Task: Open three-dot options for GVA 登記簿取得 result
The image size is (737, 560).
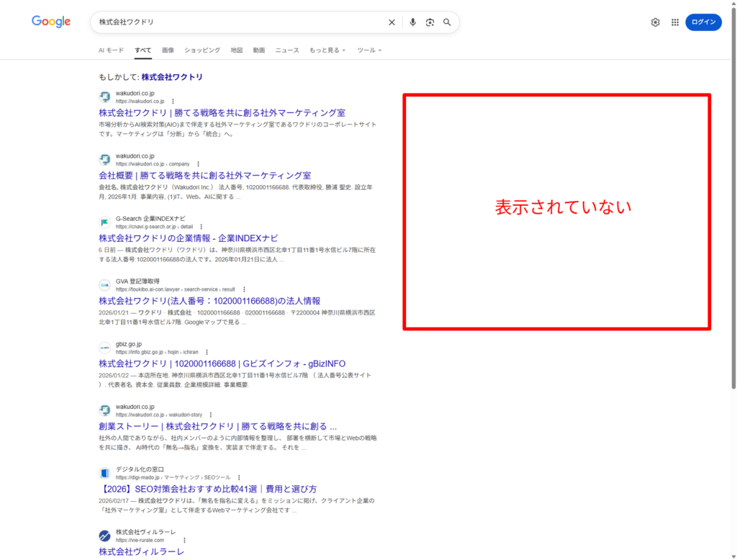Action: [x=244, y=289]
